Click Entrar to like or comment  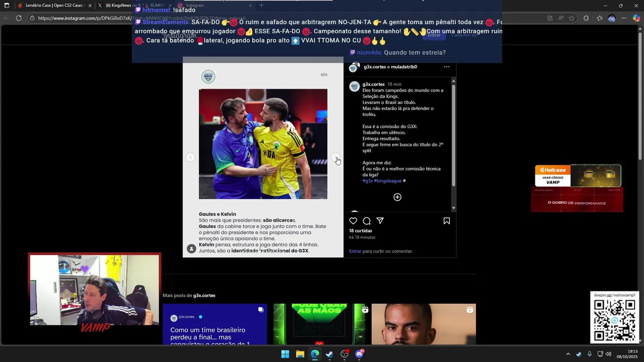355,251
